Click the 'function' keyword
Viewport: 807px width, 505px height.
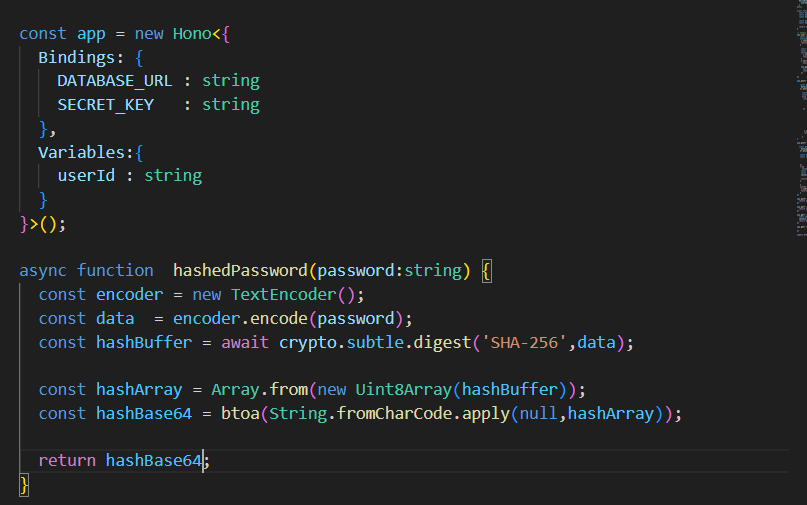pyautogui.click(x=115, y=271)
